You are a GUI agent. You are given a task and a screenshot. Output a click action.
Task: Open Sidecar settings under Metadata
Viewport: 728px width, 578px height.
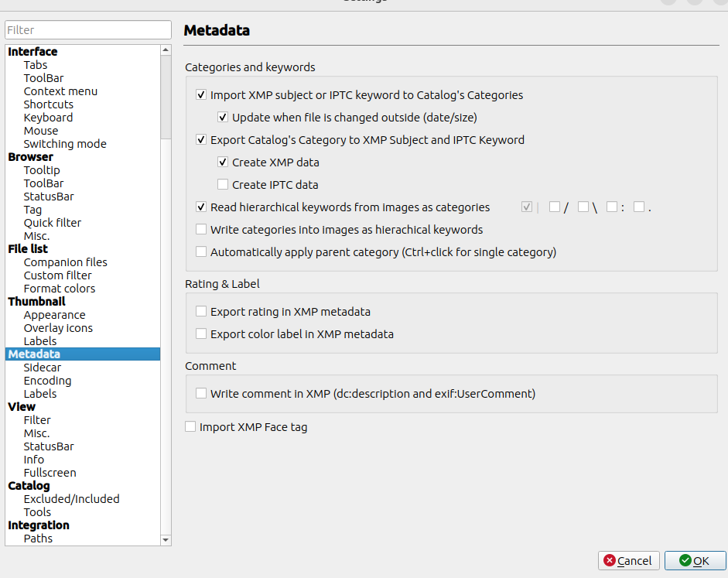coord(42,368)
